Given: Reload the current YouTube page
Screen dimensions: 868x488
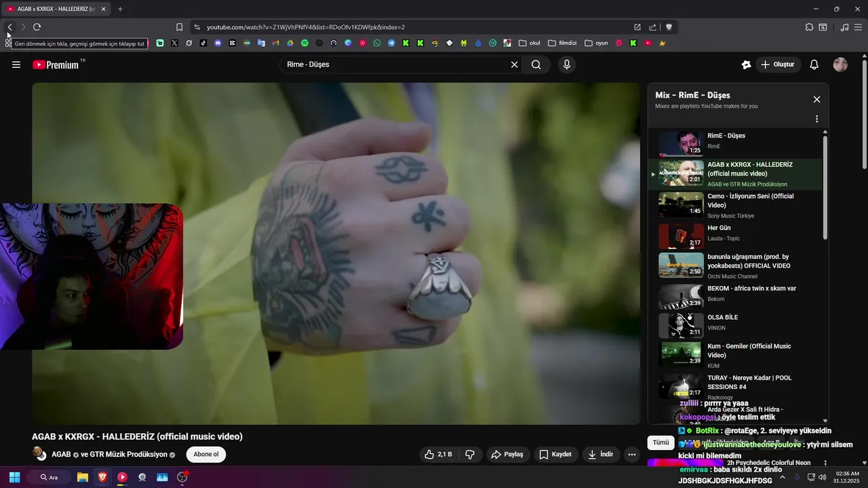Looking at the screenshot, I should point(37,27).
